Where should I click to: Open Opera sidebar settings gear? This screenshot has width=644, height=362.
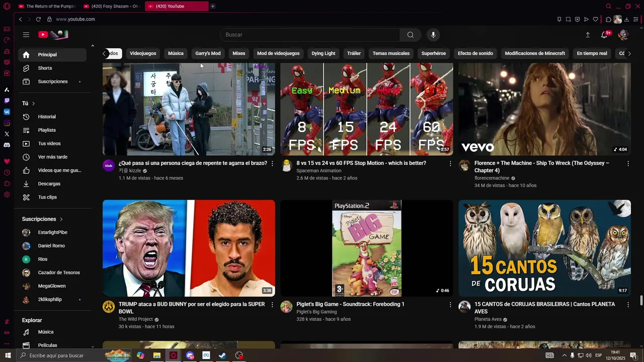click(7, 195)
